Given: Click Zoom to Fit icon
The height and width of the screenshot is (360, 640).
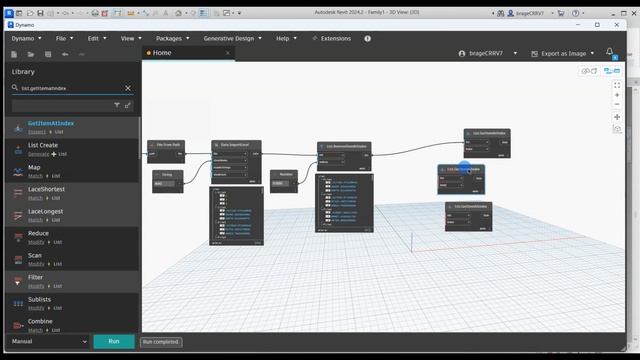Looking at the screenshot, I should point(617,85).
